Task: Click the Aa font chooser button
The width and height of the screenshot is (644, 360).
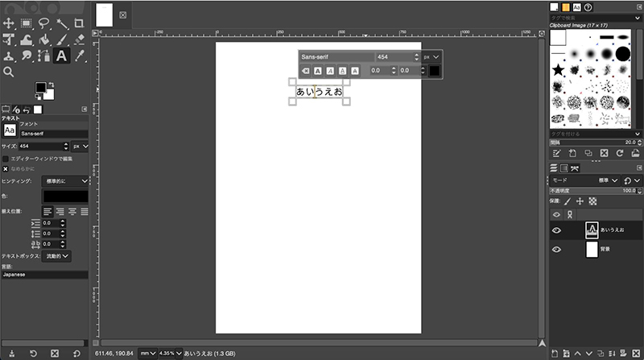Action: point(10,130)
